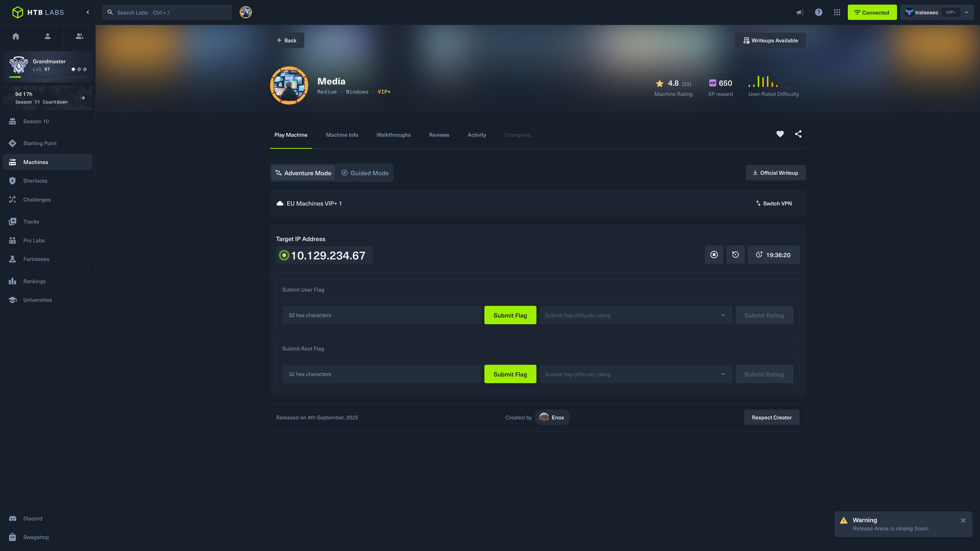
Task: Open the tralsesec account dropdown
Action: click(x=936, y=12)
